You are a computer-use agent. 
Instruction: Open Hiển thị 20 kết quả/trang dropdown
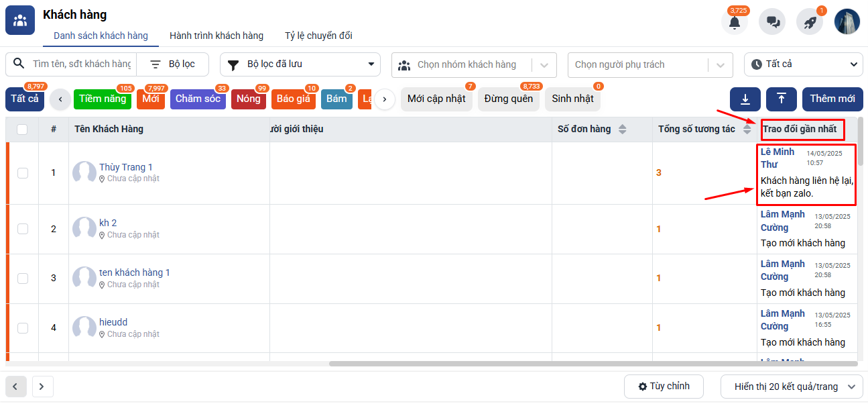[792, 387]
